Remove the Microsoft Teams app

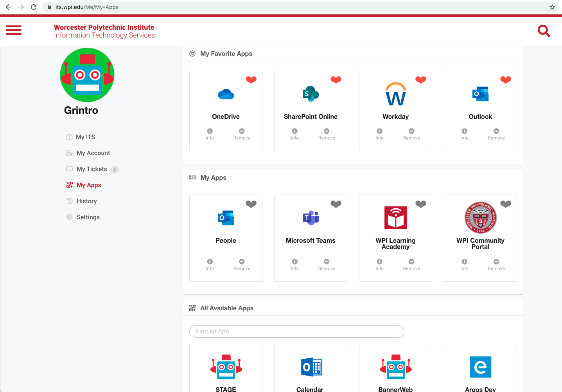[x=327, y=265]
